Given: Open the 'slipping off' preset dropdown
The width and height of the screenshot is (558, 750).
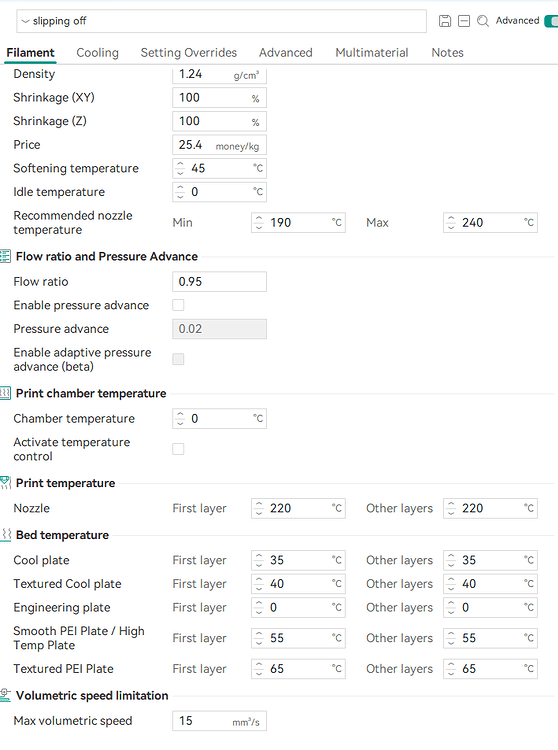Looking at the screenshot, I should coord(221,21).
